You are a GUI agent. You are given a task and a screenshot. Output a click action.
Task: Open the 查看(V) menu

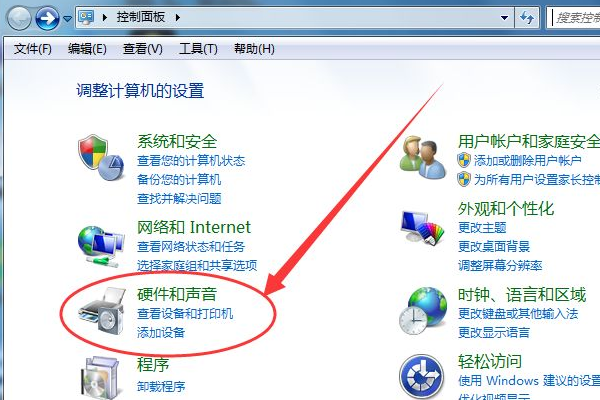143,49
